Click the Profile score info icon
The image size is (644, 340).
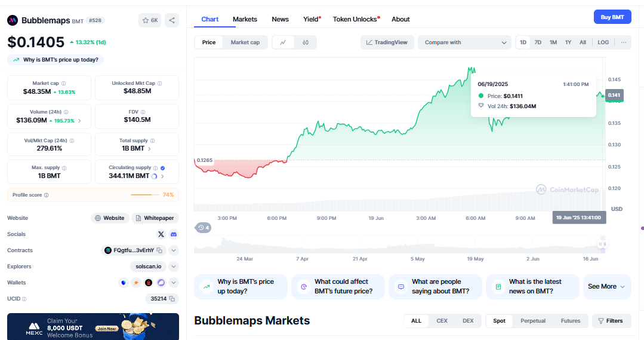46,195
